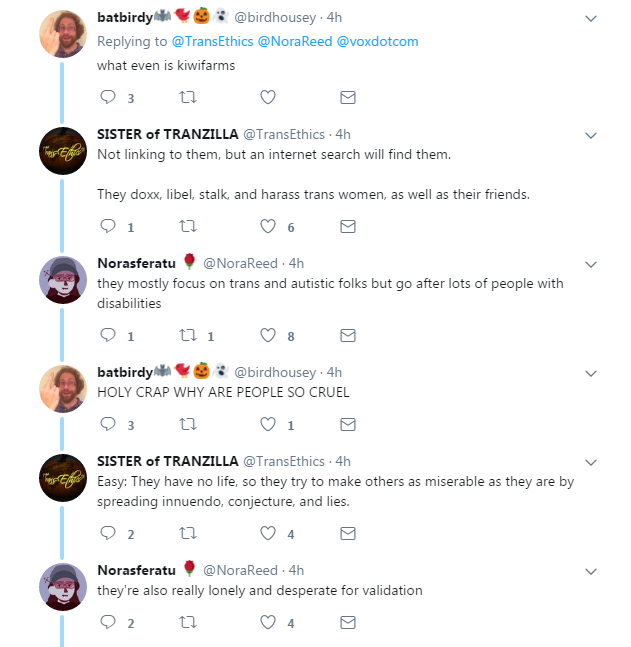The height and width of the screenshot is (647, 631).
Task: Like the 'they mostly focus on trans' tweet
Action: tap(268, 335)
